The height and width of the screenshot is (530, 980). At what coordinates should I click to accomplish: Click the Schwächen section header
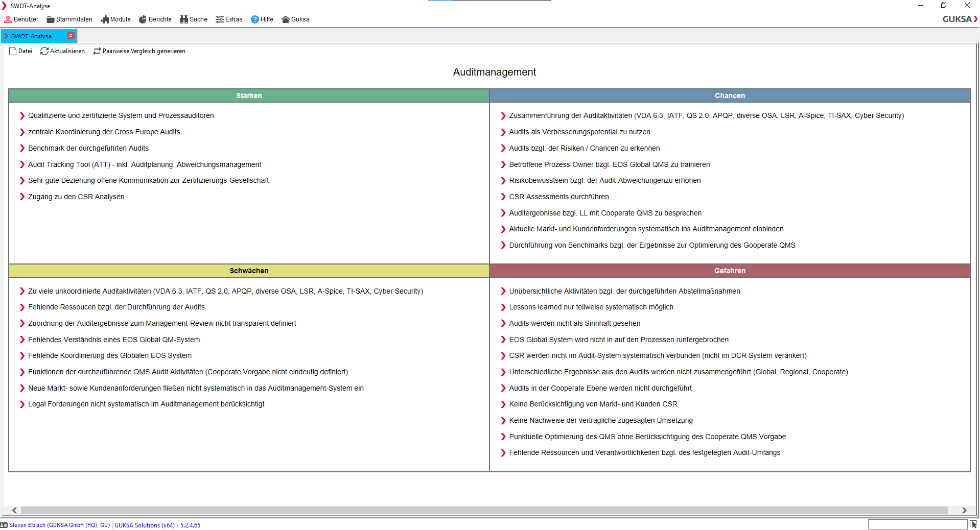pyautogui.click(x=249, y=271)
